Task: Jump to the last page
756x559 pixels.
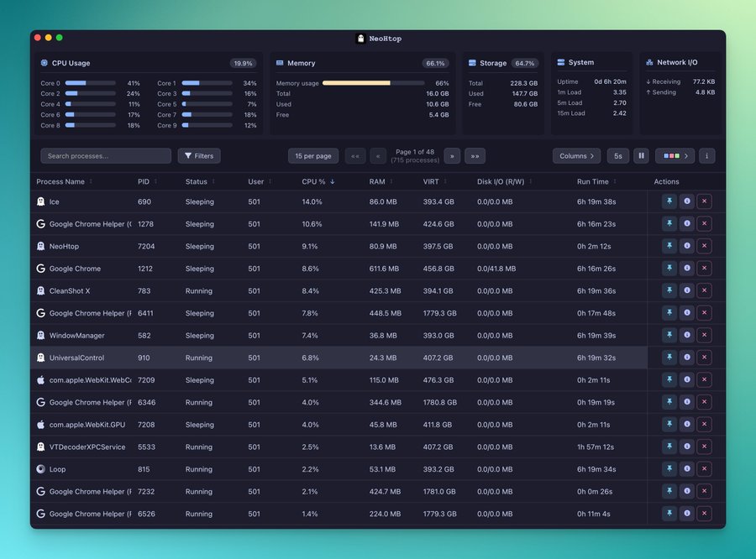Action: pos(475,156)
